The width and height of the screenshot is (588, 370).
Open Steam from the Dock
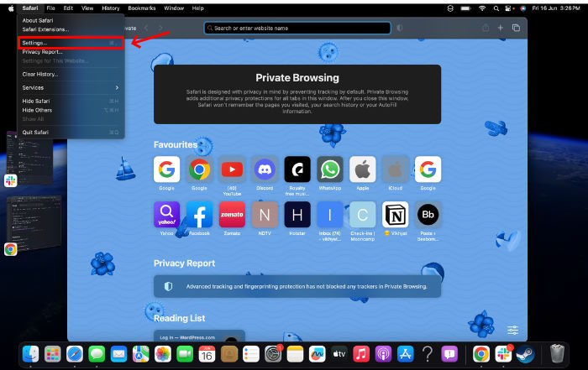coord(525,353)
